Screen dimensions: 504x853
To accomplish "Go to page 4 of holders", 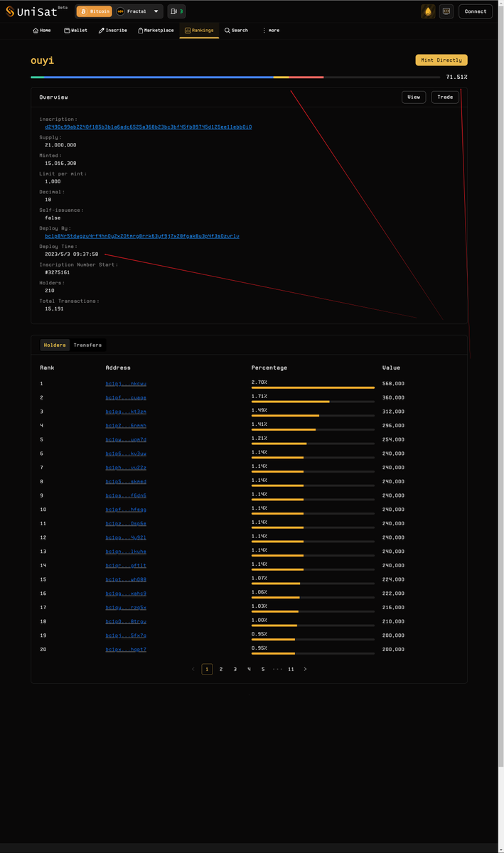I will [249, 669].
